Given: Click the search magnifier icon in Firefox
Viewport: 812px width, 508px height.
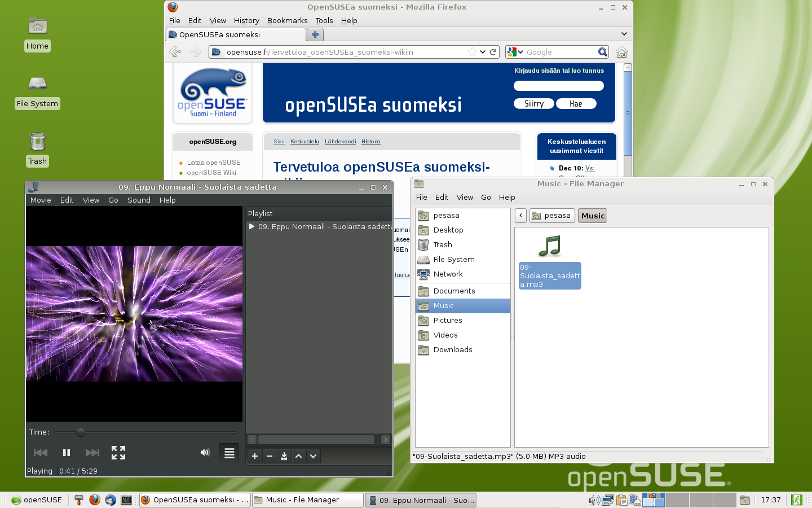Looking at the screenshot, I should coord(603,52).
